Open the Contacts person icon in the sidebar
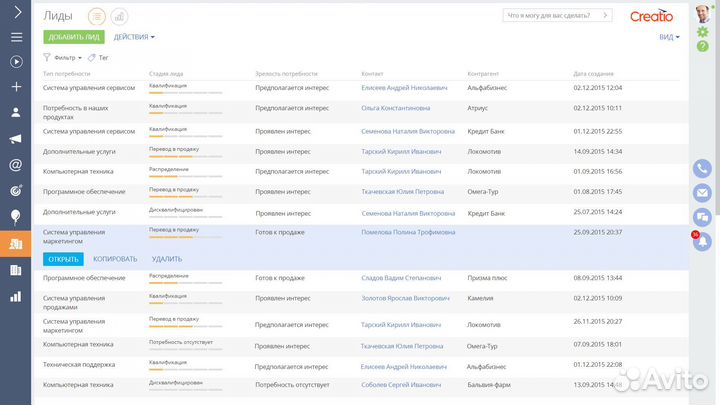The height and width of the screenshot is (405, 720). [x=16, y=113]
